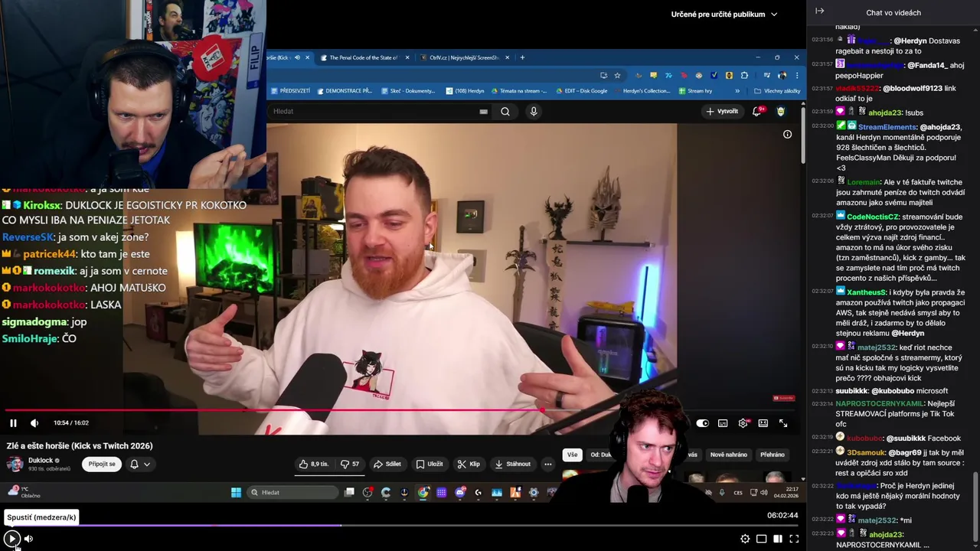Open 'Všechny záložky' bookmarks folder
The image size is (980, 551).
(777, 91)
